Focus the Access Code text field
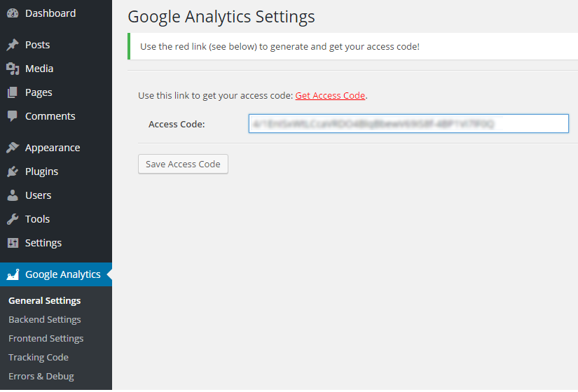This screenshot has height=392, width=578. pos(408,124)
